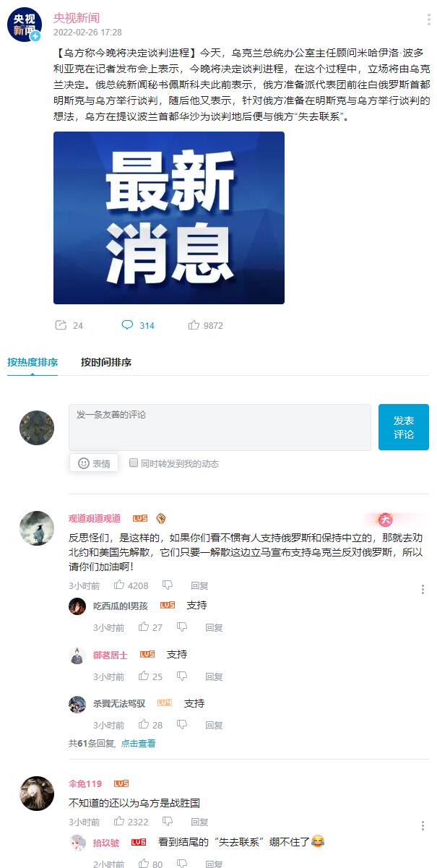
Task: Submit with 发表评论 button
Action: pyautogui.click(x=404, y=427)
